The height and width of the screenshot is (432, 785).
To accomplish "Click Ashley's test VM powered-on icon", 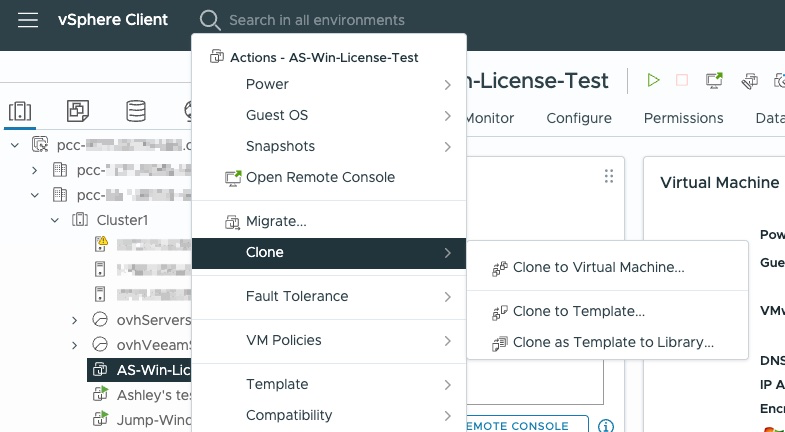I will pos(100,394).
